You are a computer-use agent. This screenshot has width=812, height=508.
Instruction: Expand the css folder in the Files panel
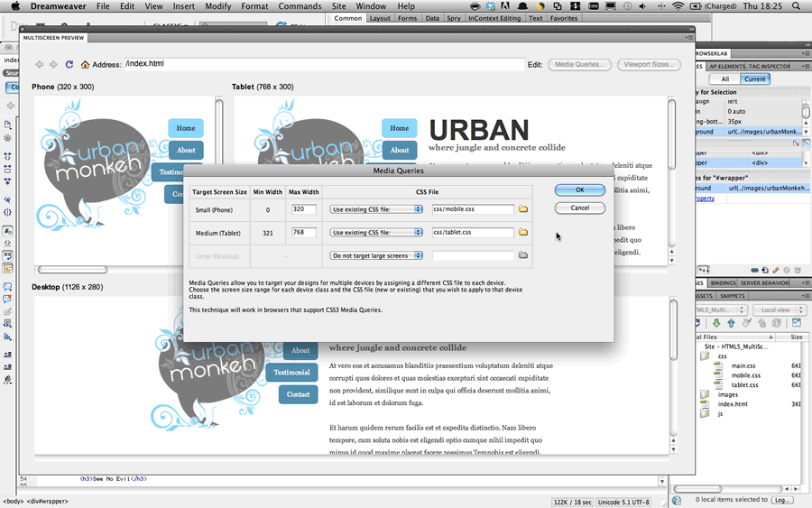coord(705,356)
